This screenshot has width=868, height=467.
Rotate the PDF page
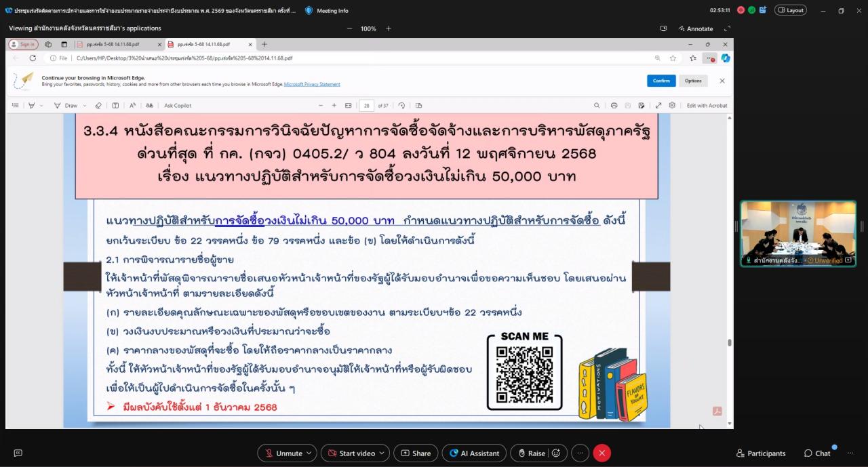click(402, 105)
